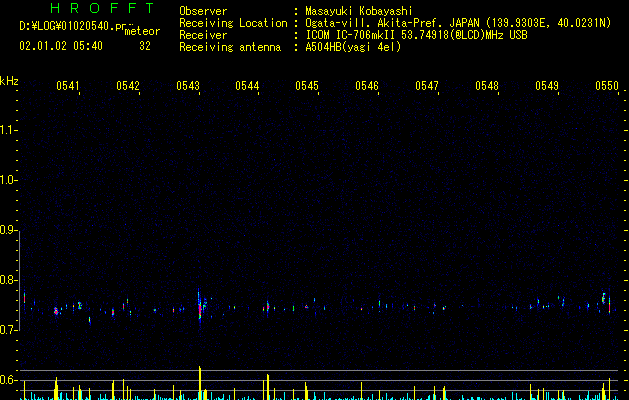Viewport: 629px width, 400px height.
Task: Click the 0547 time marker
Action: 427,86
